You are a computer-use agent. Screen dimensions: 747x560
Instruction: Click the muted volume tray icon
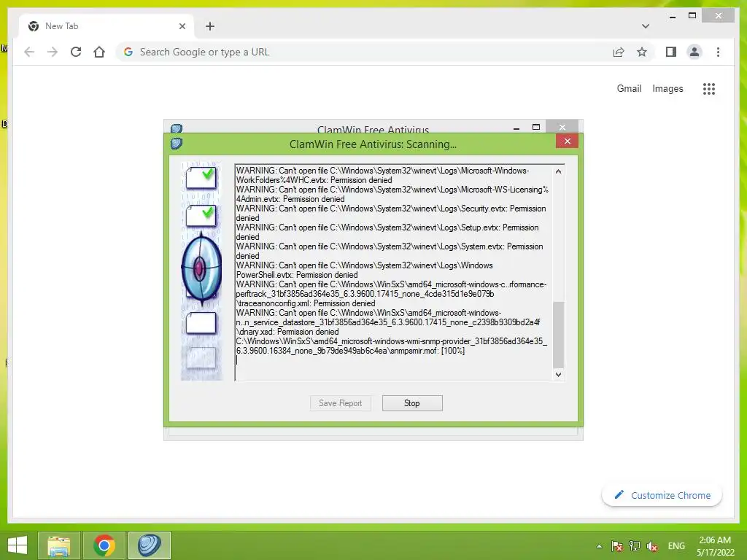(x=652, y=546)
